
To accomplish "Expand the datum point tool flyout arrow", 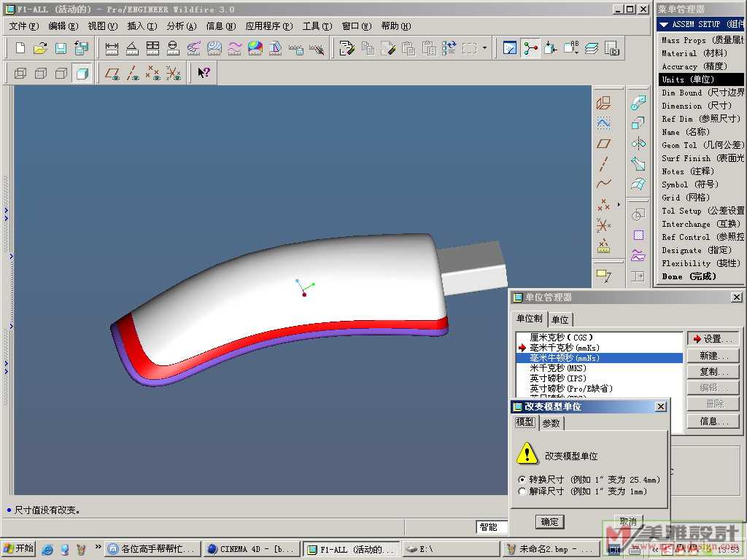I will click(x=619, y=205).
